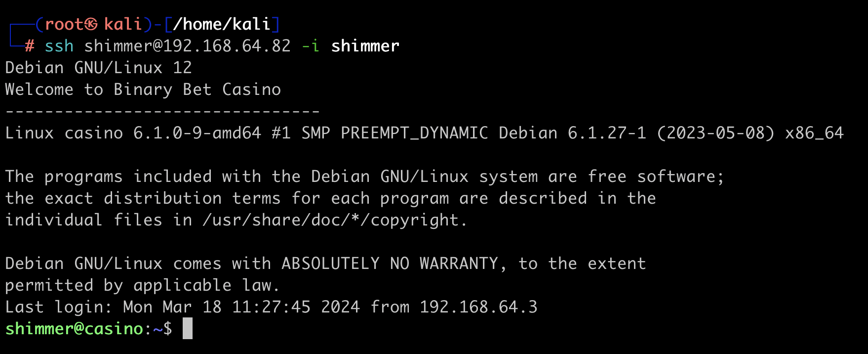Click the shimmer@192.168.64.82 address text

(x=188, y=46)
